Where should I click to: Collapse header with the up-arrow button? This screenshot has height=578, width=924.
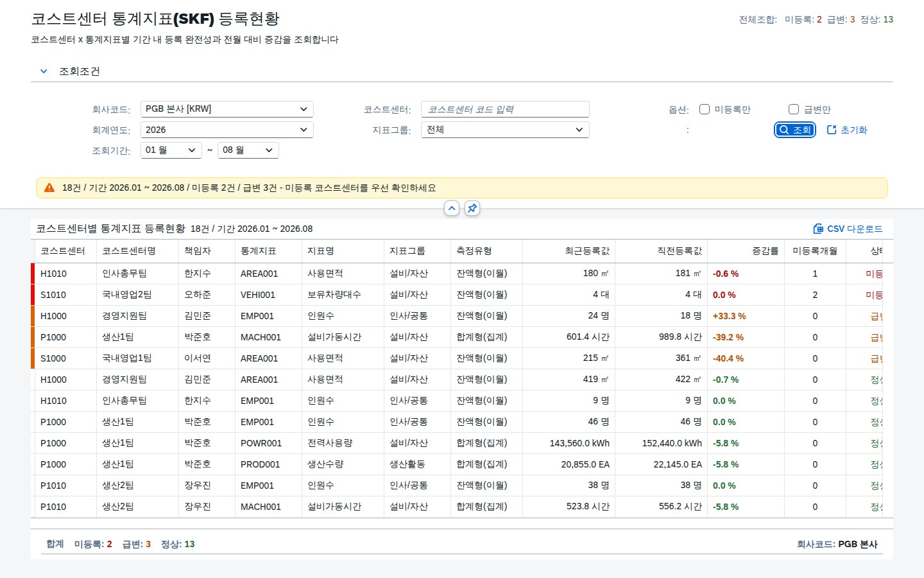452,208
